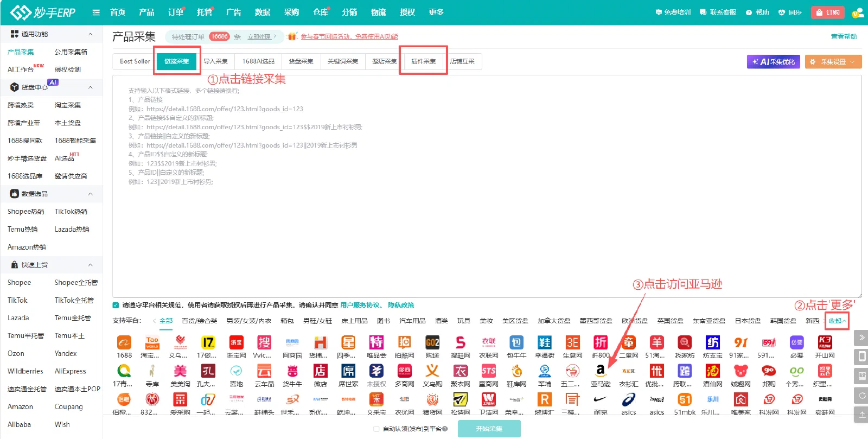The height and width of the screenshot is (439, 868).
Task: Filter platforms by 美区货盘 category
Action: (515, 321)
